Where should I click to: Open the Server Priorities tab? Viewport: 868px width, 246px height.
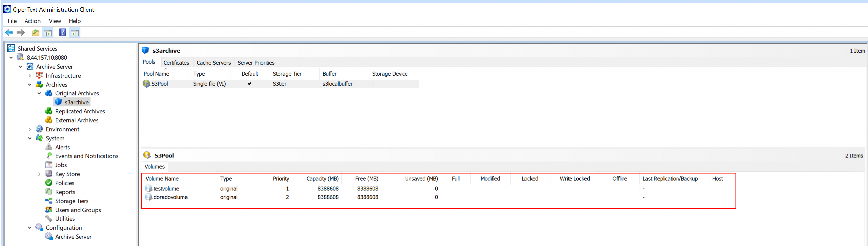pos(256,63)
